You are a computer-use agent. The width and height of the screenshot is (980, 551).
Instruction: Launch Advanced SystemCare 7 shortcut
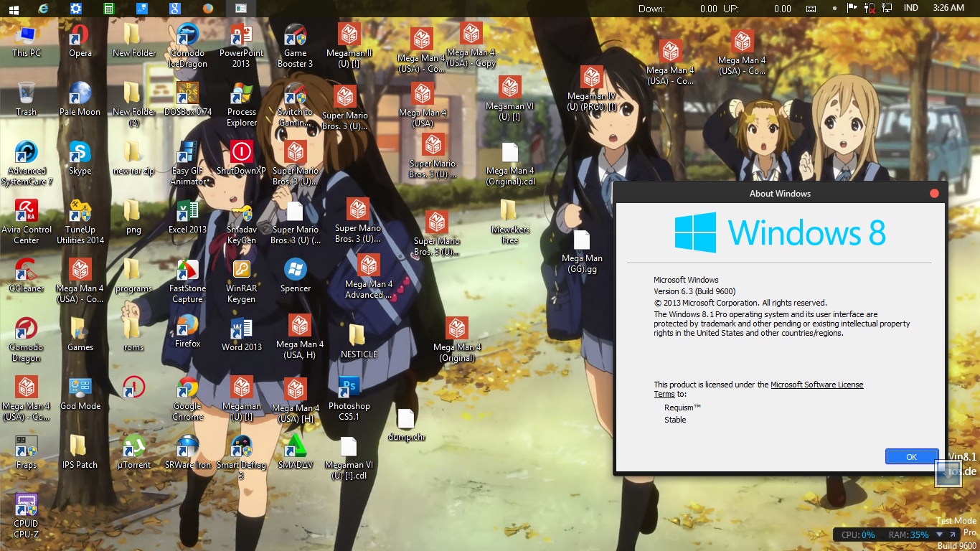[x=27, y=164]
